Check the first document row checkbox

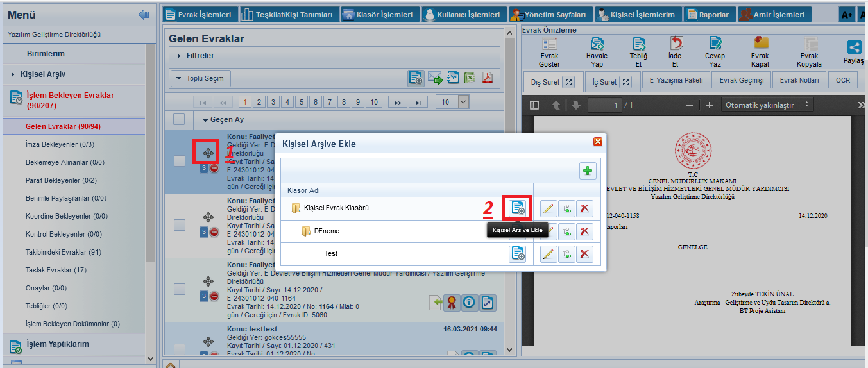180,161
